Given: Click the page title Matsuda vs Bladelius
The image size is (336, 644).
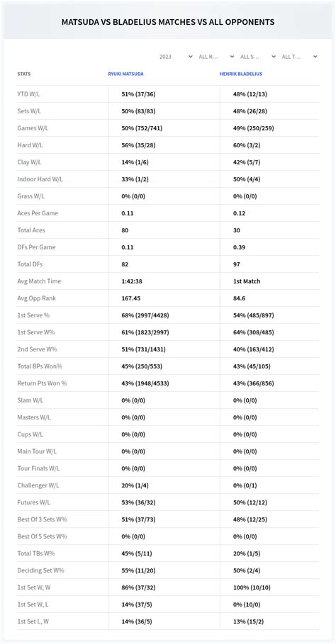Looking at the screenshot, I should point(168,22).
